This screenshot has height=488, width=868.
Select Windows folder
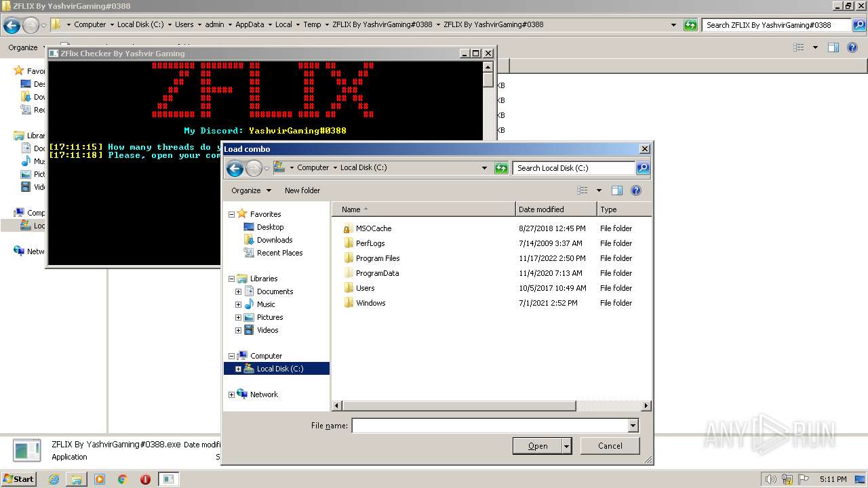click(x=370, y=303)
